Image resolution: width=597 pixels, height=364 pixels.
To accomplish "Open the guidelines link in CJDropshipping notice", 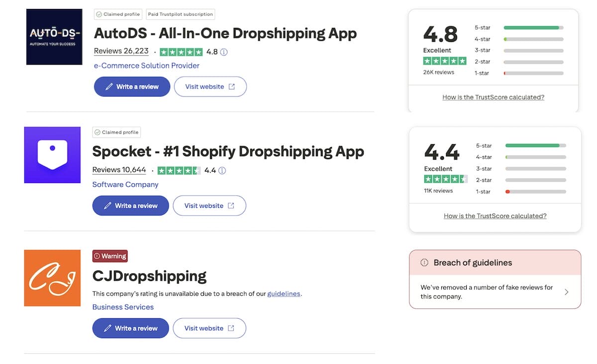I will 283,293.
